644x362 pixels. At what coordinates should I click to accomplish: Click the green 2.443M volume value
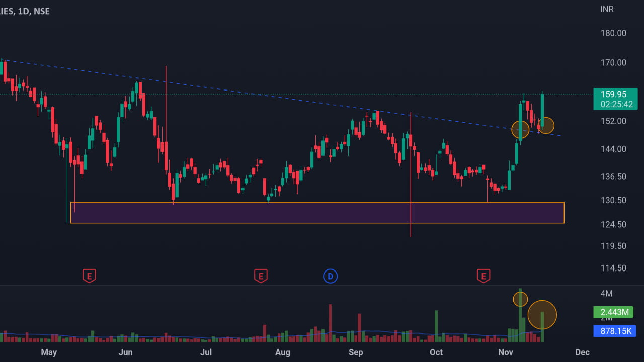(614, 312)
